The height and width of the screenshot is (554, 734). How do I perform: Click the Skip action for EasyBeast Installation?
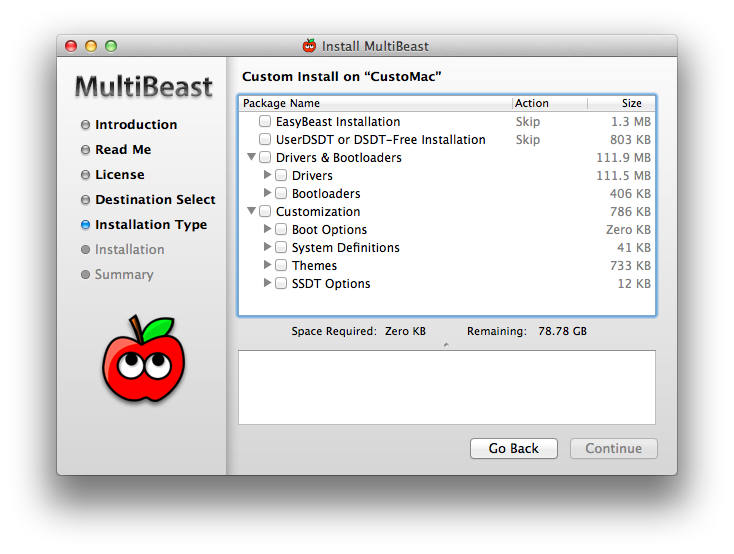528,122
